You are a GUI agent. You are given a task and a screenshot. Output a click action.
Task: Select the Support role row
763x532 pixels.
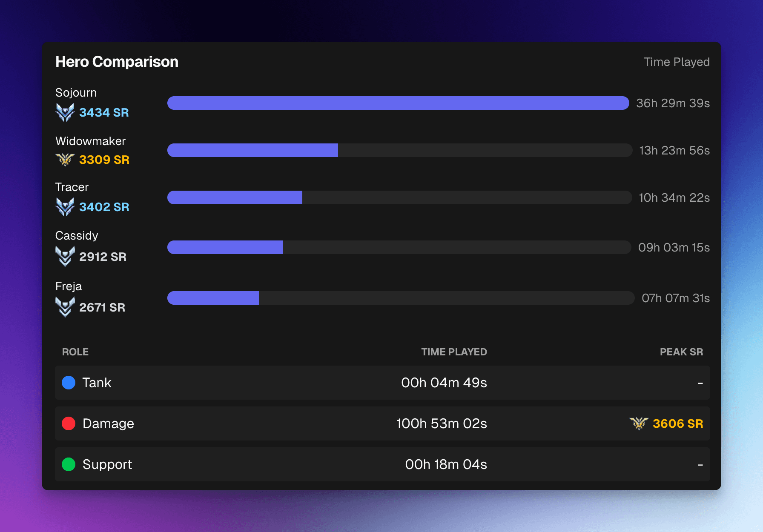click(382, 464)
